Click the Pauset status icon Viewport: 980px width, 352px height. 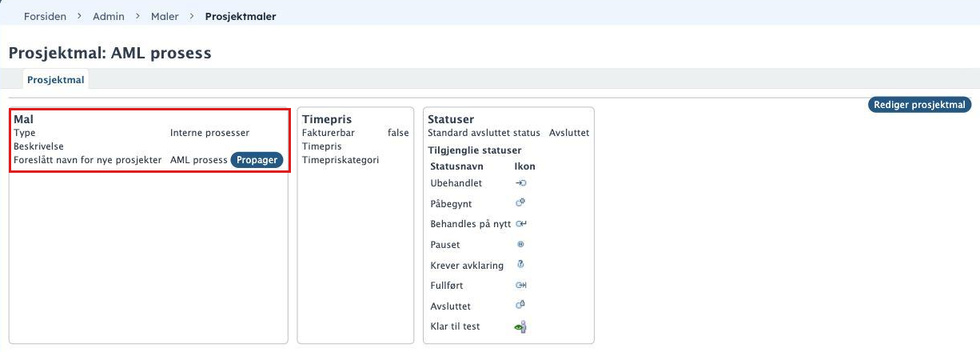[x=520, y=244]
